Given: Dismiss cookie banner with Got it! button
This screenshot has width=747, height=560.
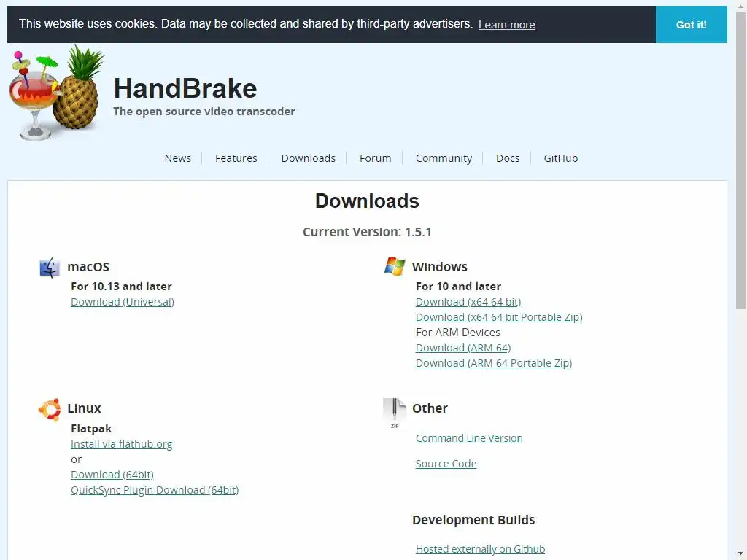Looking at the screenshot, I should [x=692, y=25].
